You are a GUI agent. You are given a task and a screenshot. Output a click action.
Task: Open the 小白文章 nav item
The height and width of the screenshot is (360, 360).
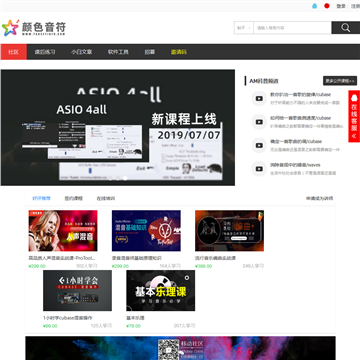(81, 52)
